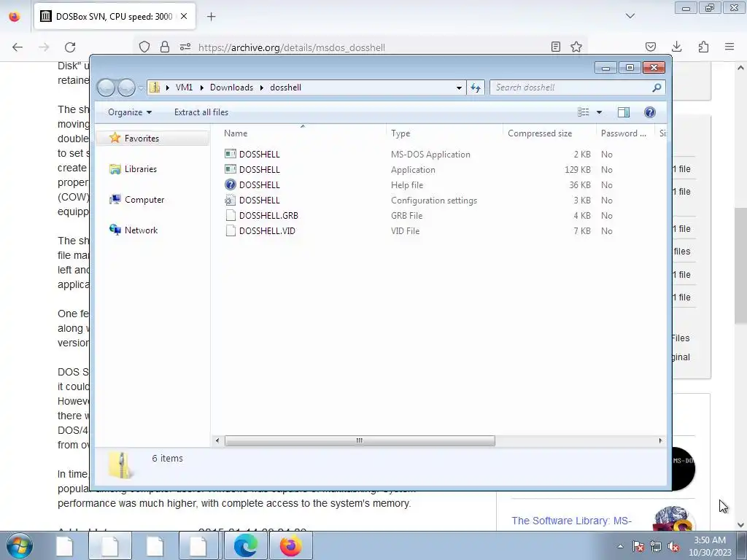Click Downloads in the address breadcrumb
This screenshot has width=747, height=560.
[x=231, y=87]
